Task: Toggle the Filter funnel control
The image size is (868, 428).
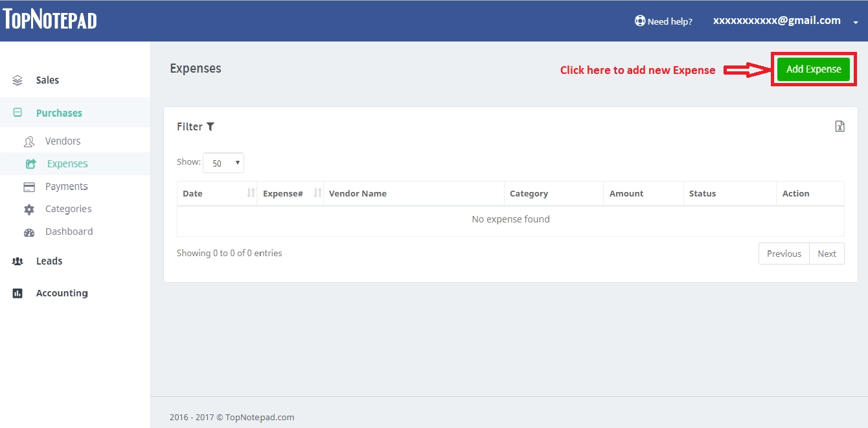Action: [x=211, y=126]
